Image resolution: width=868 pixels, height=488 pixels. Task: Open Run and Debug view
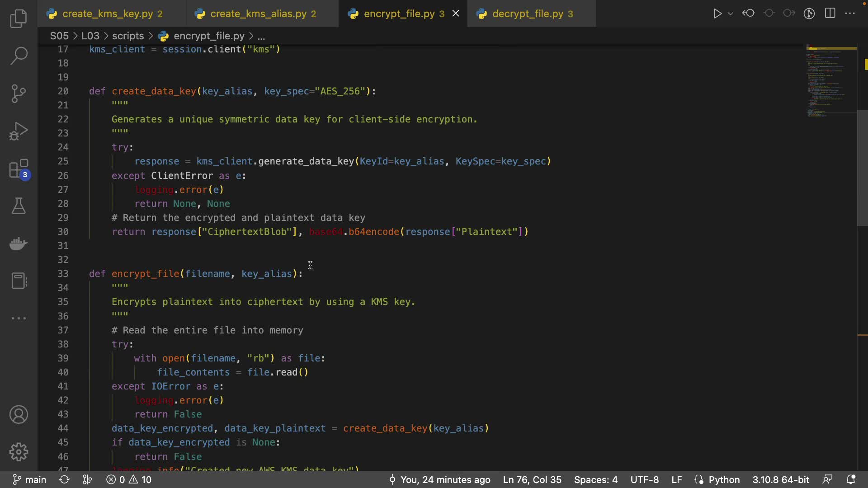pos(19,131)
